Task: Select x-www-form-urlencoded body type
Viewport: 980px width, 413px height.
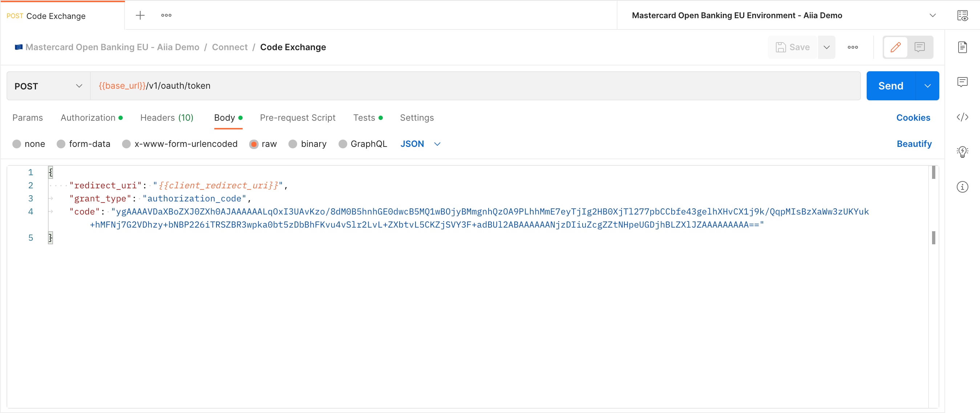Action: (127, 144)
